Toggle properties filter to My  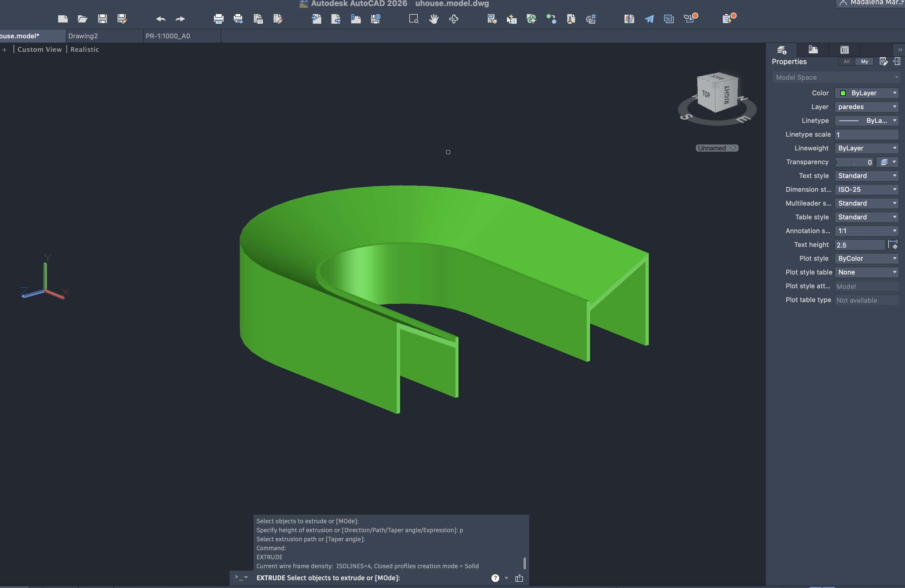point(864,62)
